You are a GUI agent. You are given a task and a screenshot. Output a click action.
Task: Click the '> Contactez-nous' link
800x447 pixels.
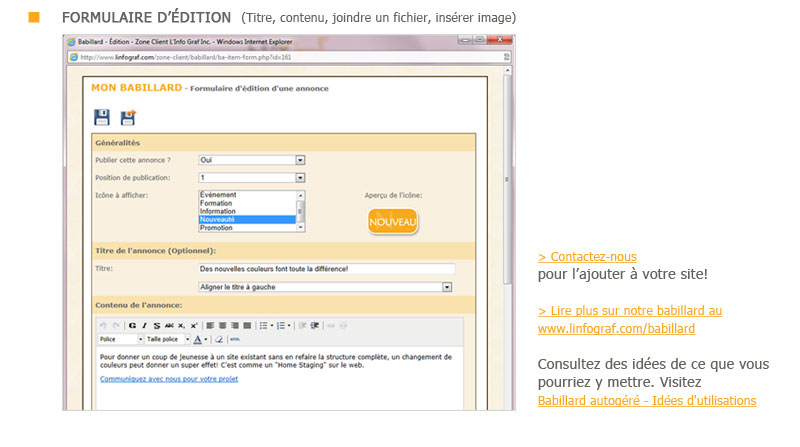[x=587, y=257]
